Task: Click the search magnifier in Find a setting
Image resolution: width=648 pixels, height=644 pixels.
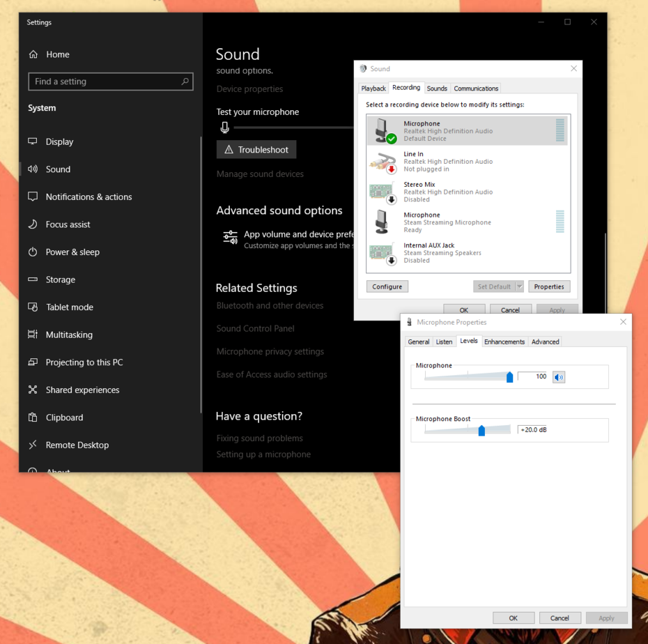Action: (x=185, y=82)
